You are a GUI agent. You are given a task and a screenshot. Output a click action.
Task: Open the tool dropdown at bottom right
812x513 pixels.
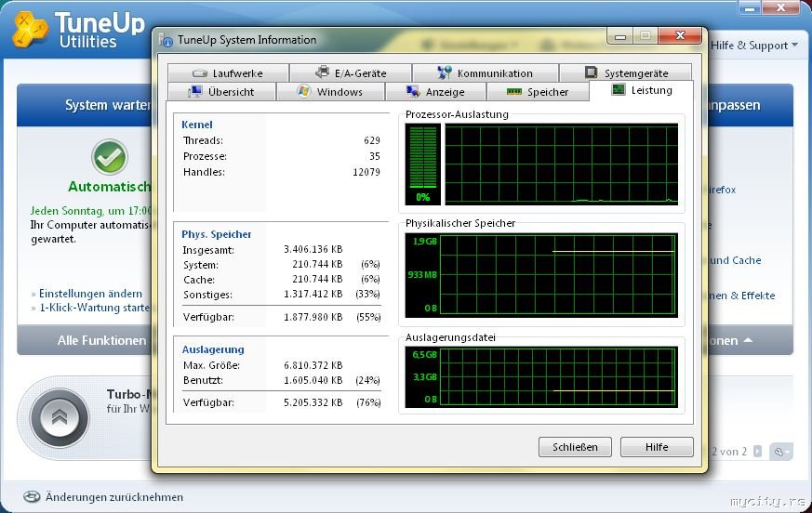(781, 452)
